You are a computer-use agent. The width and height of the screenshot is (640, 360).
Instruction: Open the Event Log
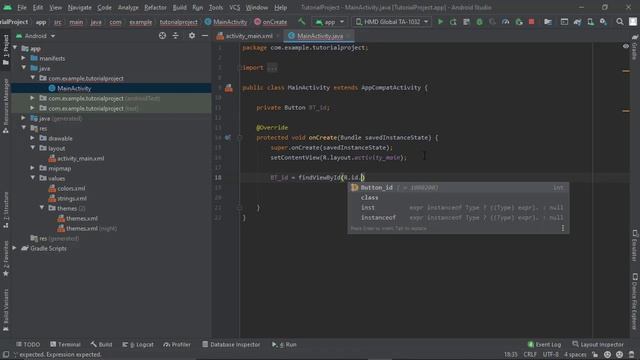click(544, 344)
